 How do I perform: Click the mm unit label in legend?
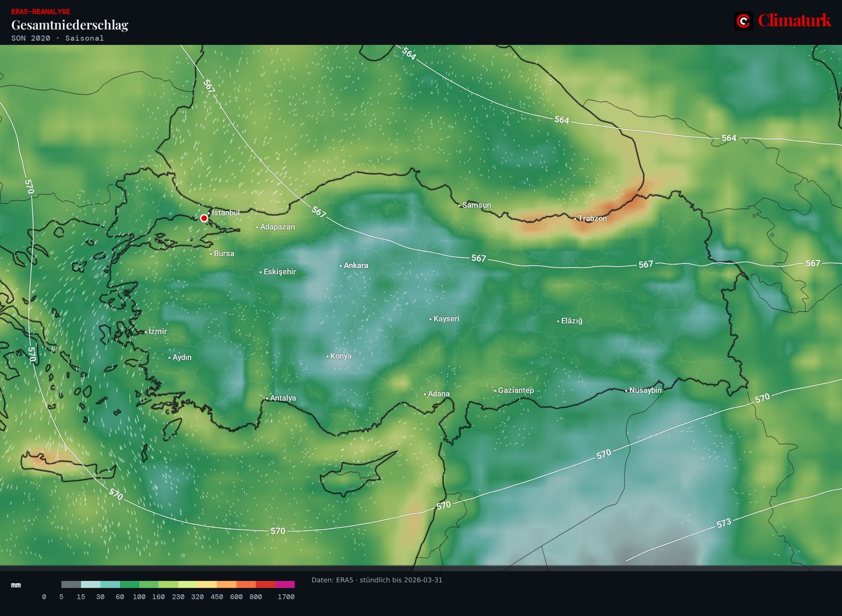point(16,585)
